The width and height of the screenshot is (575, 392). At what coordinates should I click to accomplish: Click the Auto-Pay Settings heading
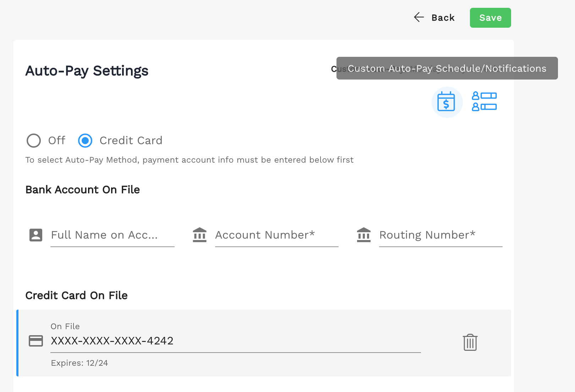click(87, 71)
